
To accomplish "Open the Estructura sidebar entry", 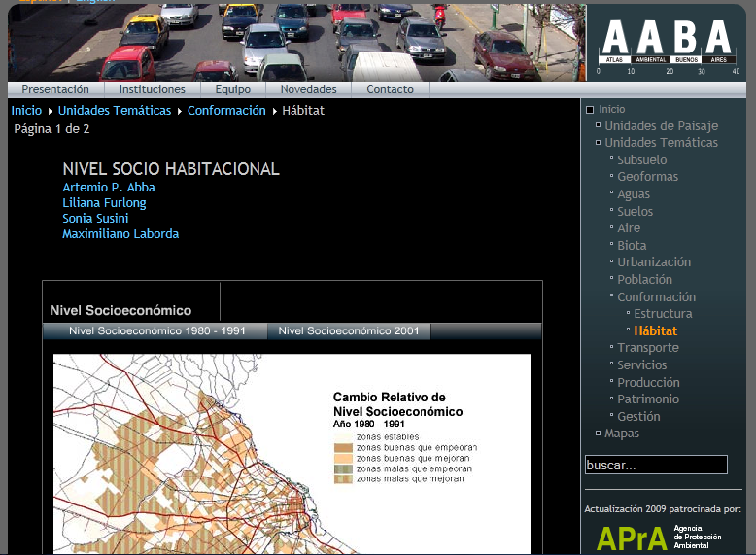I will tap(663, 313).
